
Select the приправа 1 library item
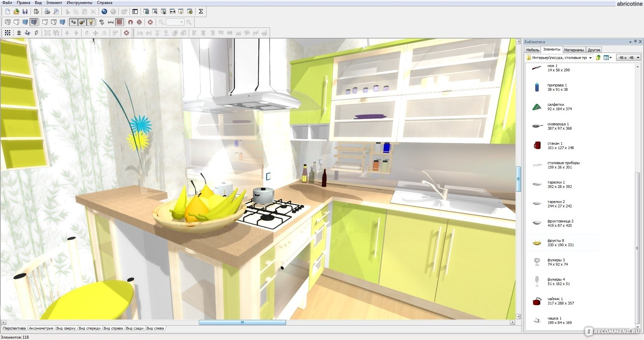coord(562,87)
